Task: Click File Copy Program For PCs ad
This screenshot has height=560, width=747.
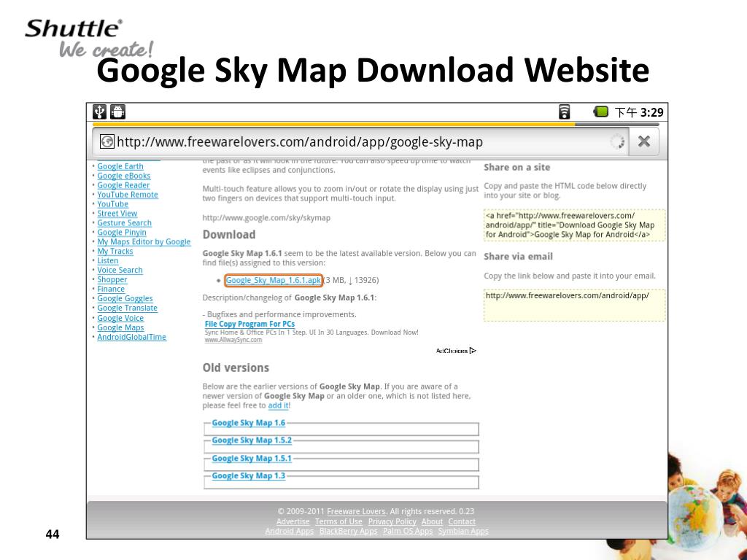Action: tap(249, 324)
